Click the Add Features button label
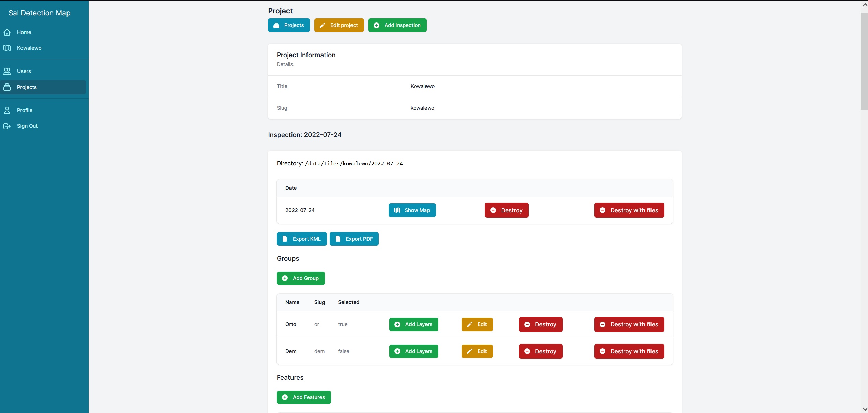The image size is (868, 413). click(309, 397)
